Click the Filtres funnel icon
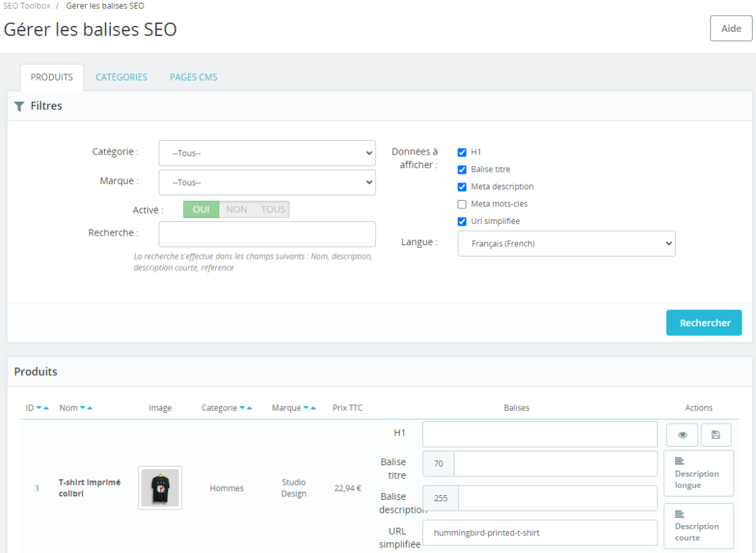This screenshot has height=553, width=756. point(18,106)
